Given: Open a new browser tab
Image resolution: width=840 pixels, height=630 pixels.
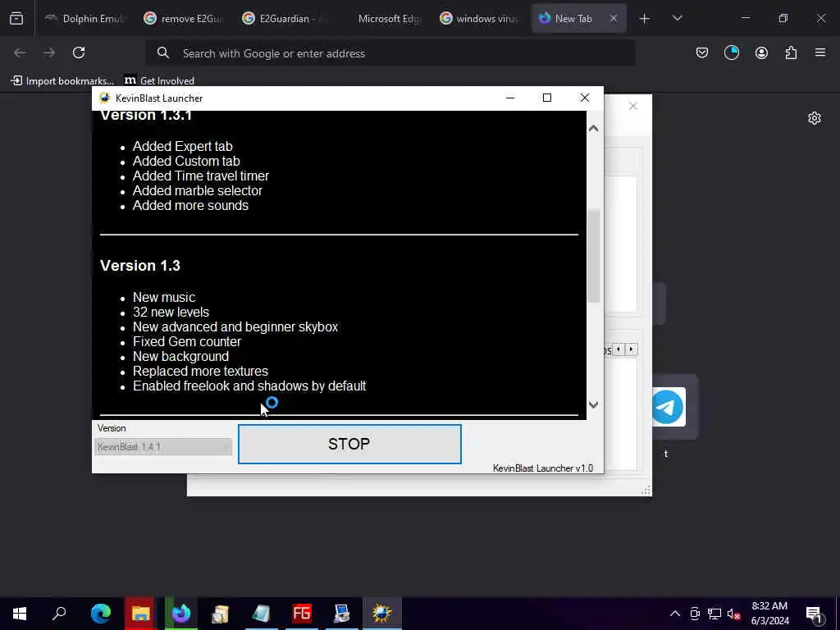Looking at the screenshot, I should coord(645,19).
